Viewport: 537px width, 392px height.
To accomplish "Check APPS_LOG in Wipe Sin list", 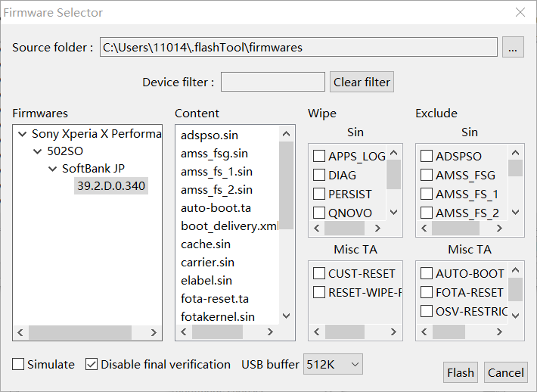I will pyautogui.click(x=319, y=156).
